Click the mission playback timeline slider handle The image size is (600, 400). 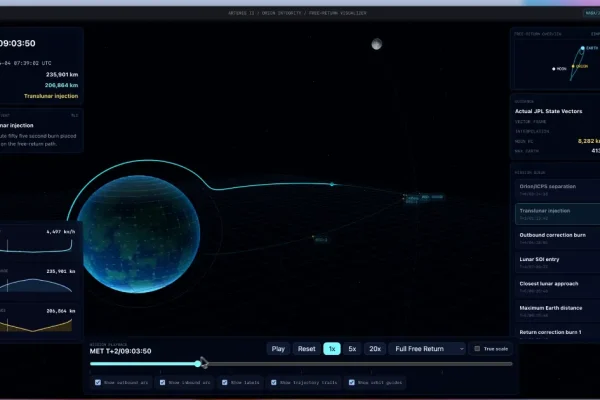[x=201, y=364]
